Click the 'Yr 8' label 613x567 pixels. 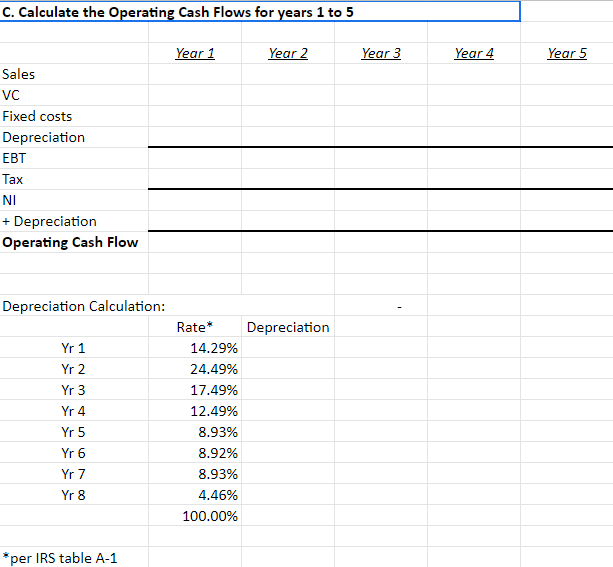click(73, 495)
